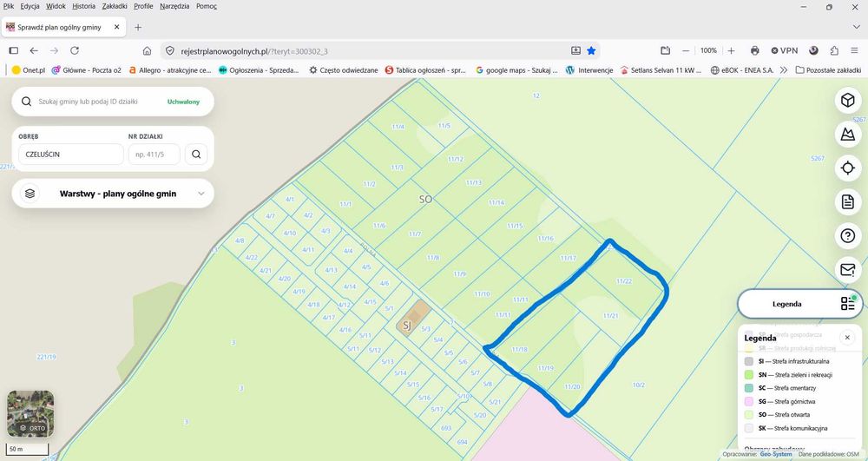The height and width of the screenshot is (461, 868).
Task: Click the SC teal color swatch
Action: (748, 388)
